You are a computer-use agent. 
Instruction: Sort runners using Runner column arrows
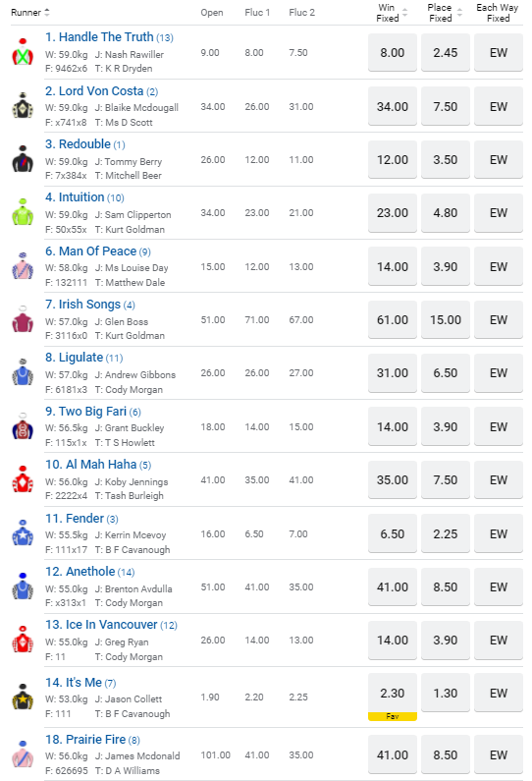click(x=47, y=13)
